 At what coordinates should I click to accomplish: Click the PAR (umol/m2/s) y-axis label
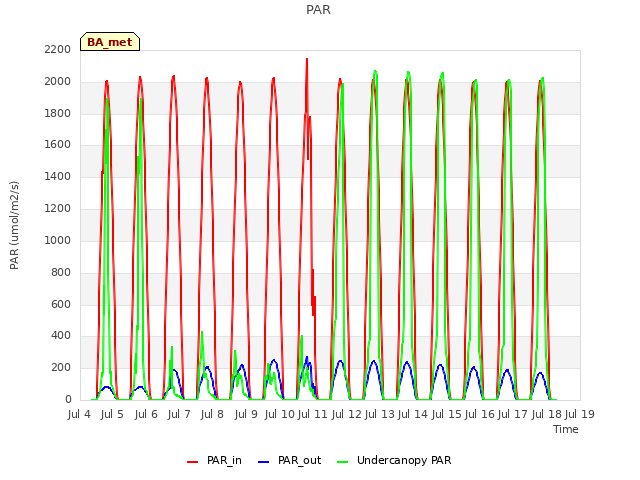click(x=14, y=225)
